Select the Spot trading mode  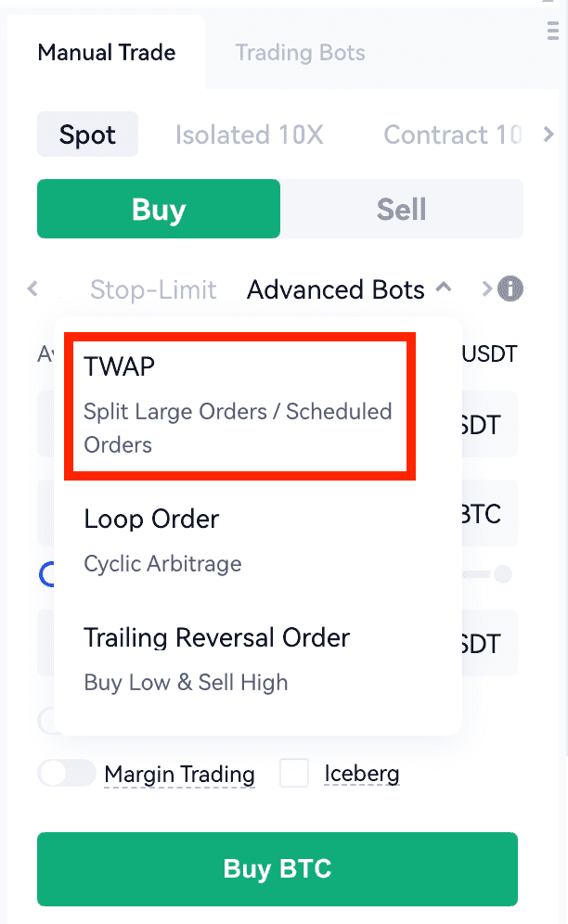[87, 135]
